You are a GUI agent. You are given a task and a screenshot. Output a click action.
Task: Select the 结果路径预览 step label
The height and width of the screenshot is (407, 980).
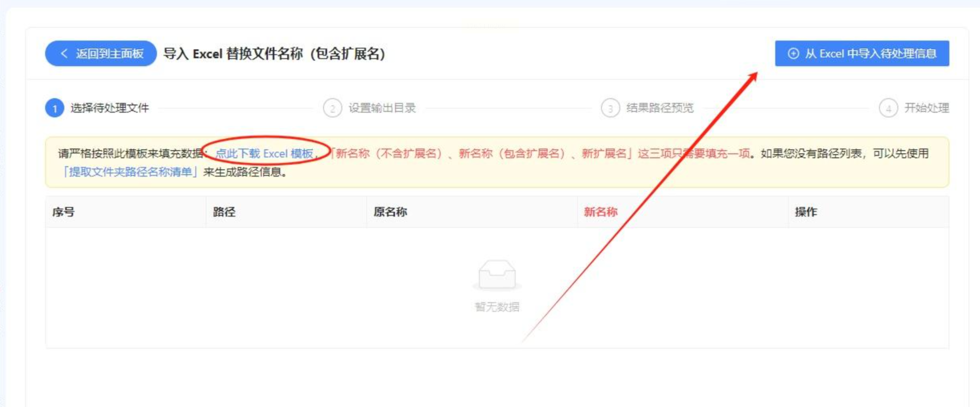pos(660,108)
